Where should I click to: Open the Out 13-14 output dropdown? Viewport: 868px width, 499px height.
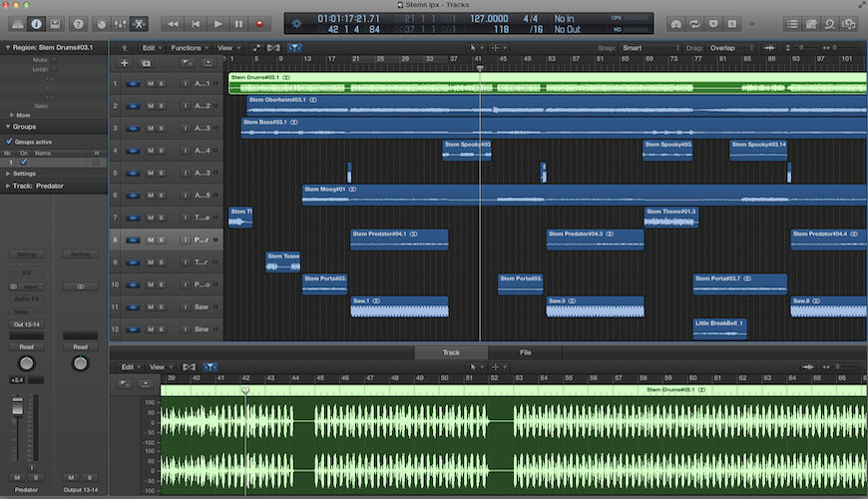(27, 324)
